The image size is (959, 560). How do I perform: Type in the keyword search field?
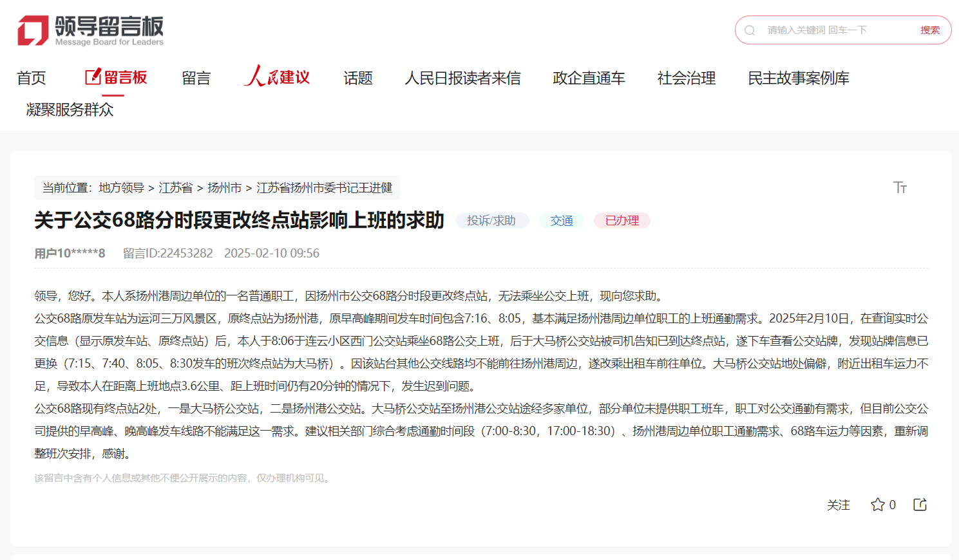point(837,30)
